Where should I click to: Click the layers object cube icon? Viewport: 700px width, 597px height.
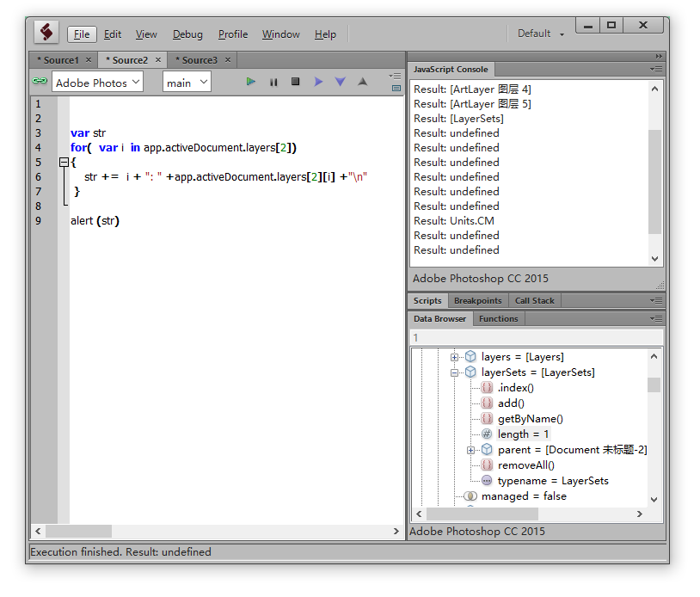click(x=470, y=356)
